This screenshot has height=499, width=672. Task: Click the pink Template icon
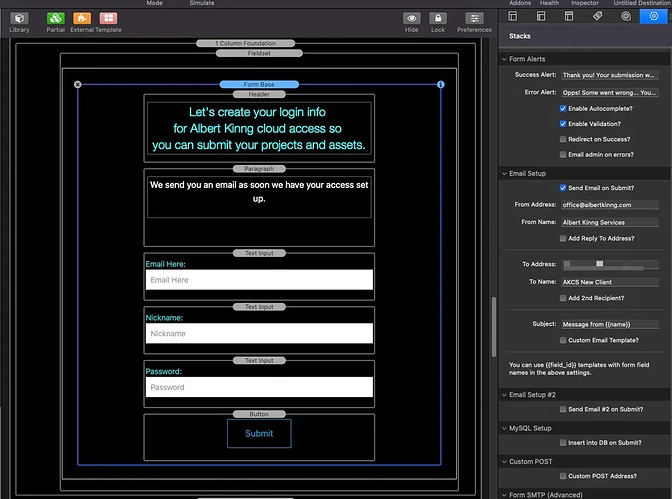(108, 18)
